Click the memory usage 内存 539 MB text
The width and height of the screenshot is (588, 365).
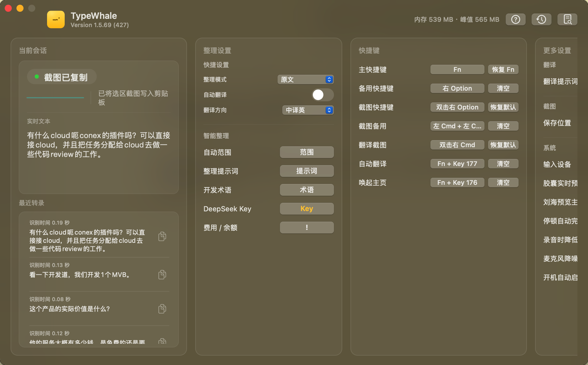click(434, 19)
